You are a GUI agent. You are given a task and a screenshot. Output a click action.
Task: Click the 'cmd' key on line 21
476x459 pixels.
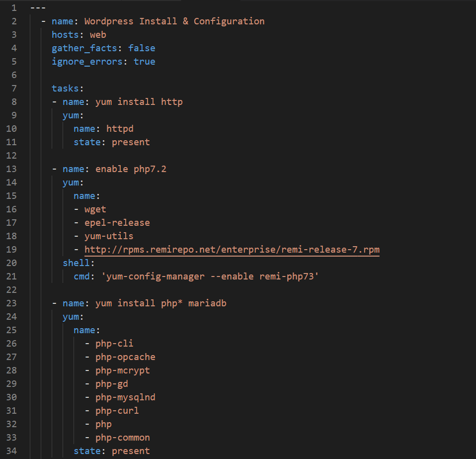[x=81, y=276]
